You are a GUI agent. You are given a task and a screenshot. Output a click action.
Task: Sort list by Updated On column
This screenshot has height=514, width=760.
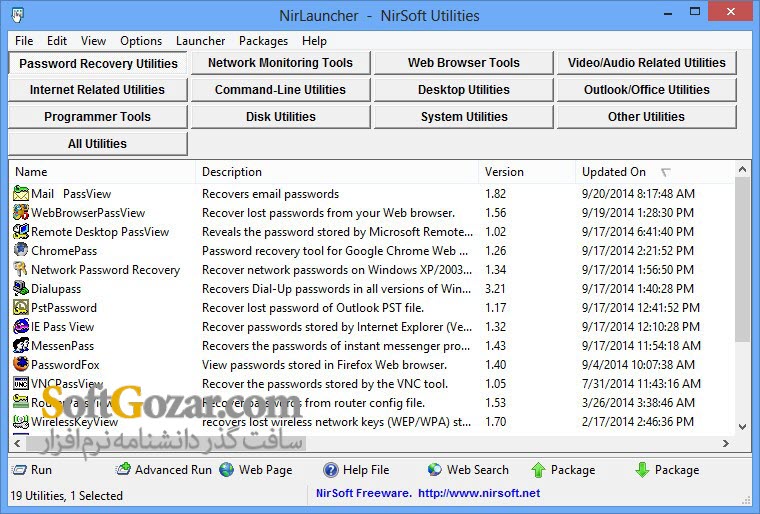click(x=654, y=172)
